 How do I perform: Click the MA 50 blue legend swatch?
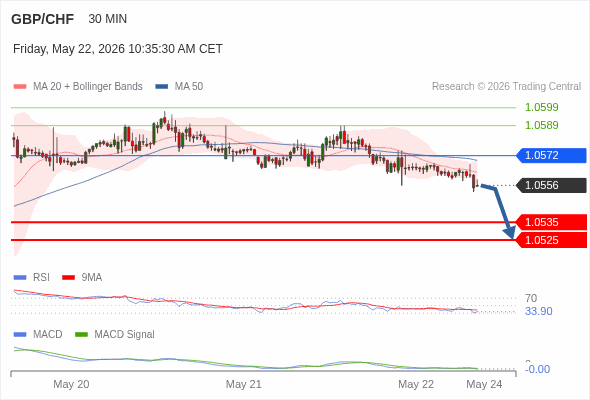161,87
